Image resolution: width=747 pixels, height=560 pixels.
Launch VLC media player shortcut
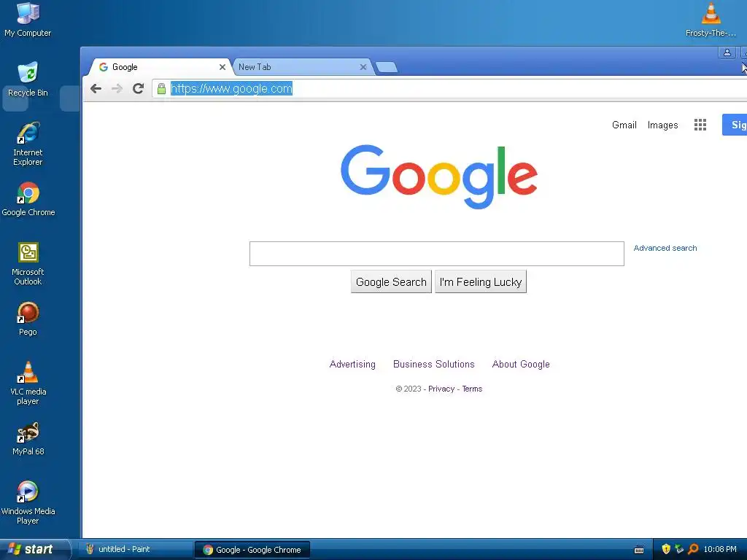pyautogui.click(x=28, y=384)
